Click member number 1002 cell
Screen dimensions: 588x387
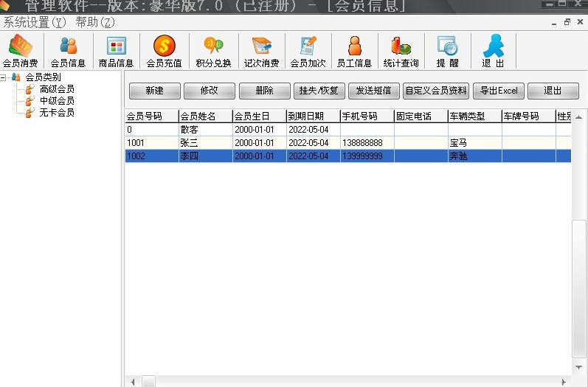coord(152,156)
